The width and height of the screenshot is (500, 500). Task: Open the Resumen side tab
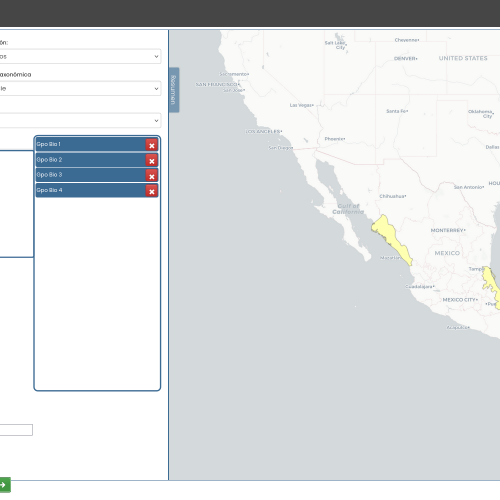click(x=174, y=90)
